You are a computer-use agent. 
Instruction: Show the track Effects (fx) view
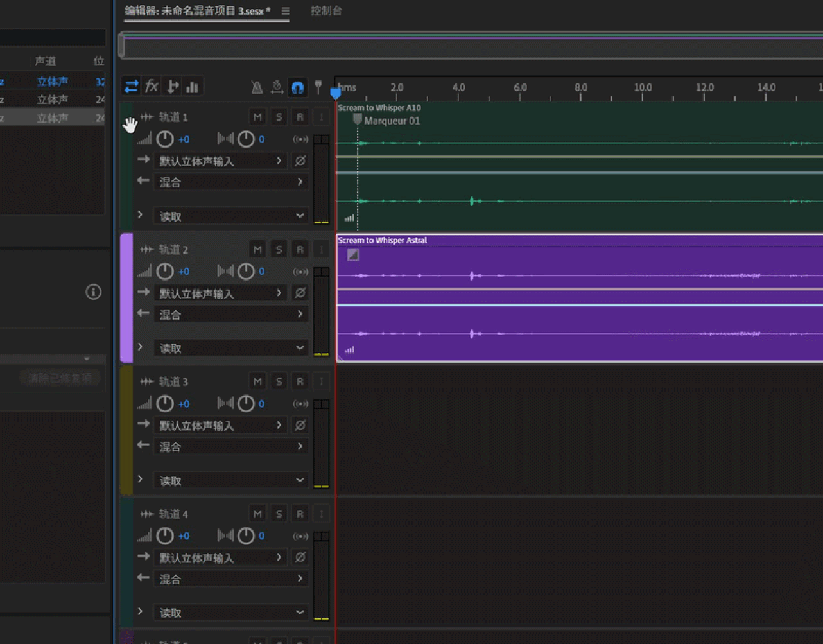[x=152, y=86]
